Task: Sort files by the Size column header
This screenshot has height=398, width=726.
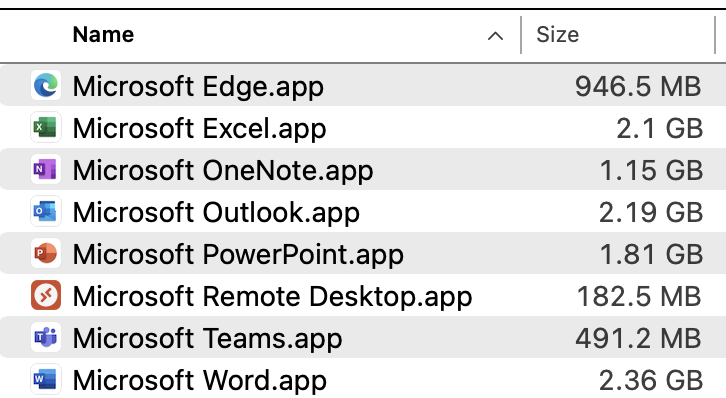Action: [557, 35]
